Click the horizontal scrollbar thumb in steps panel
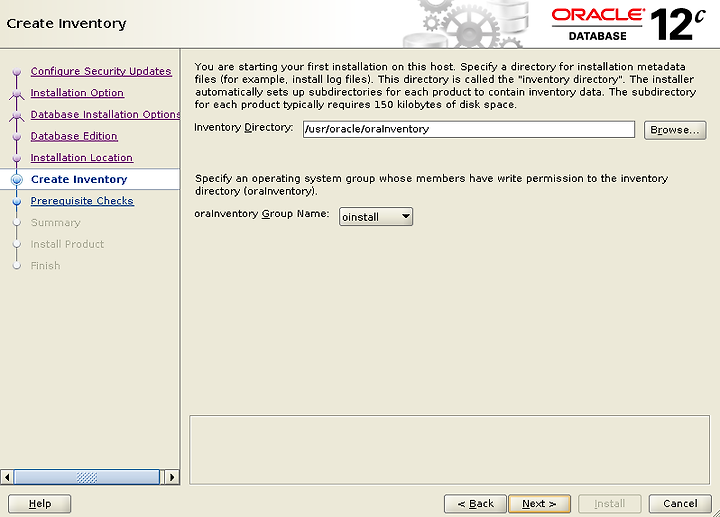This screenshot has height=517, width=720. 87,477
